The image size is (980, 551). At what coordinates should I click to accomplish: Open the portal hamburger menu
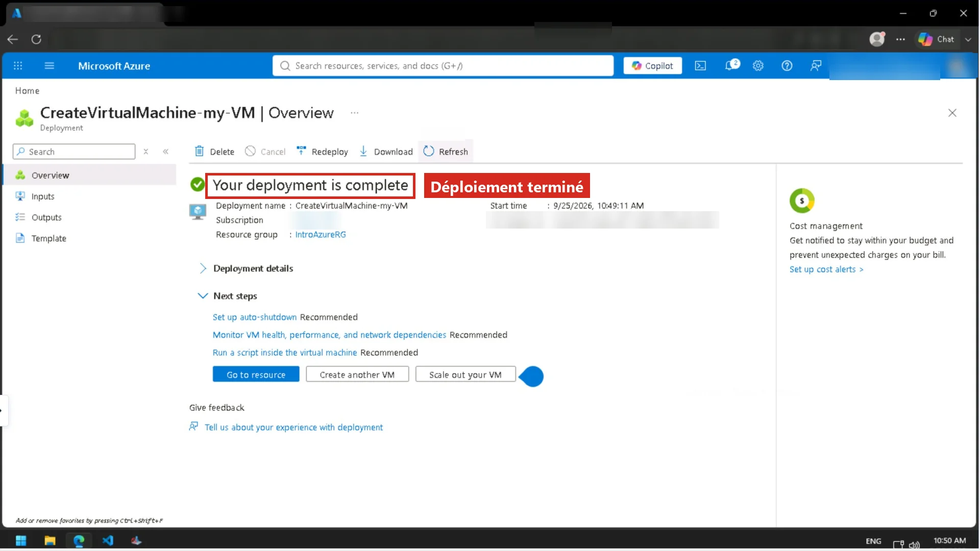coord(50,66)
